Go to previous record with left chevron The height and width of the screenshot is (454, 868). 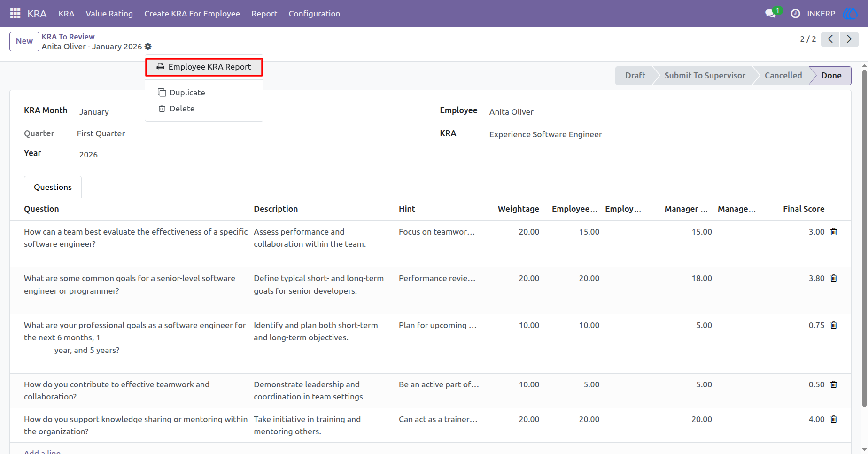(830, 39)
